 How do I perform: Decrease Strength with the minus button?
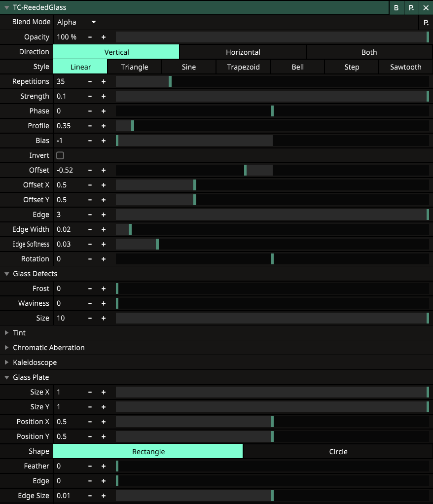[90, 97]
